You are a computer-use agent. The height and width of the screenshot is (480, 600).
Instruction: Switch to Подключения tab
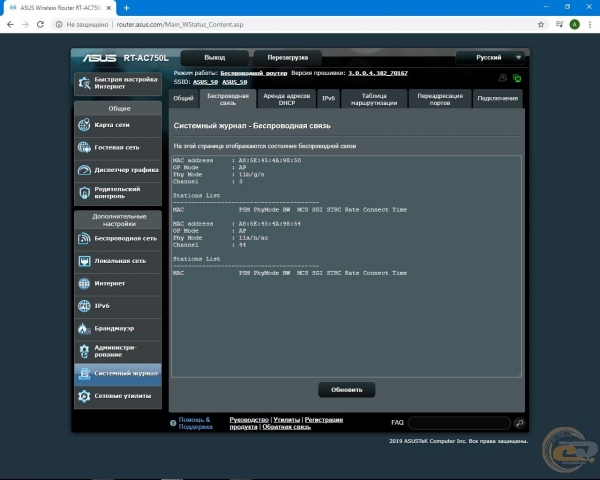[497, 99]
